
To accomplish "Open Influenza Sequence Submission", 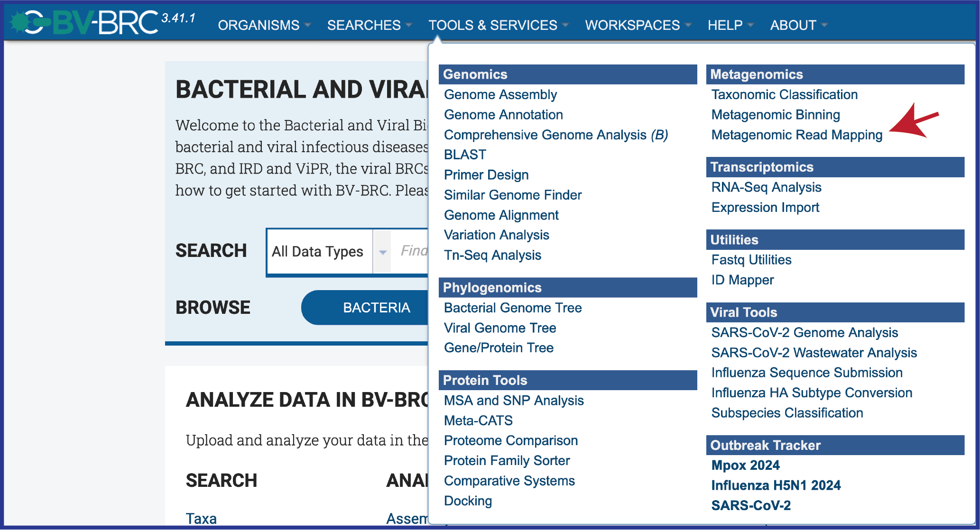I will point(807,373).
